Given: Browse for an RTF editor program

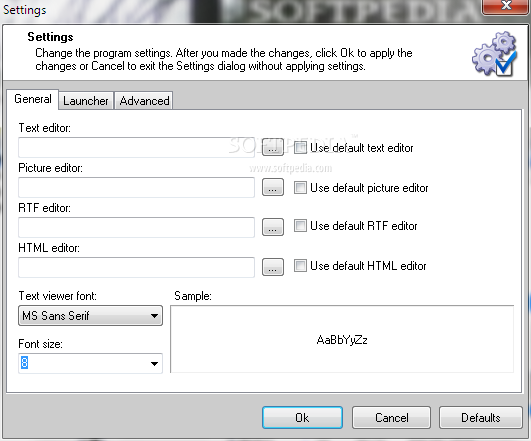Looking at the screenshot, I should (273, 227).
